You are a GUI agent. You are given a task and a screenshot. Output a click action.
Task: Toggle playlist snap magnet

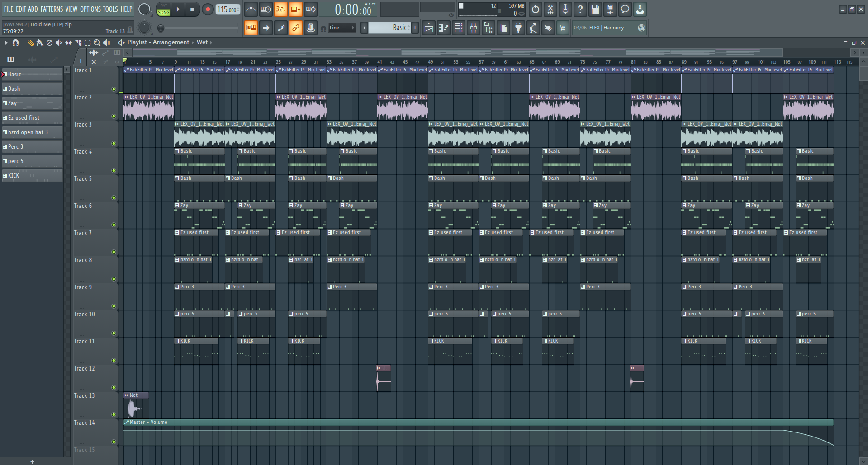click(15, 42)
